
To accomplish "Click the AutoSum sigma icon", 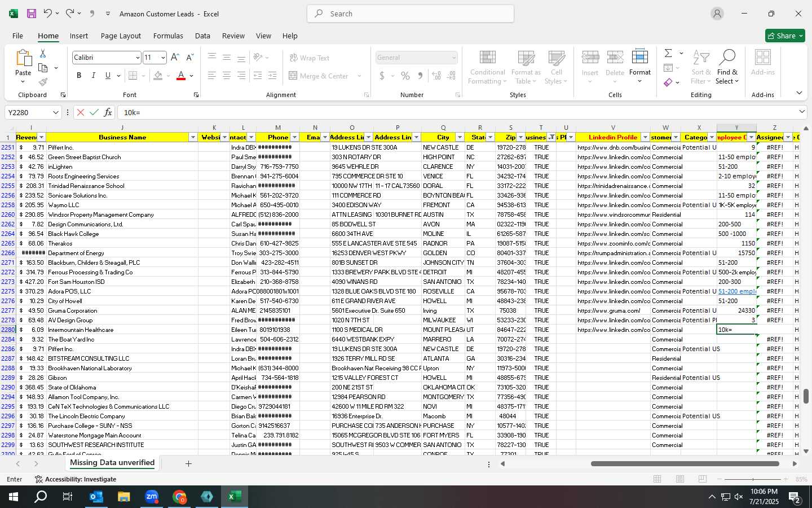I will point(668,53).
